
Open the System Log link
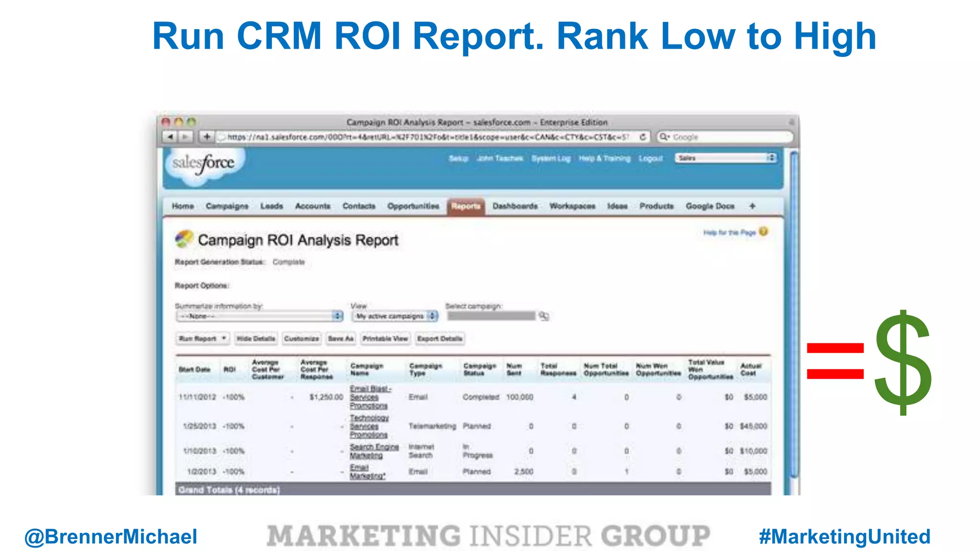(x=551, y=158)
